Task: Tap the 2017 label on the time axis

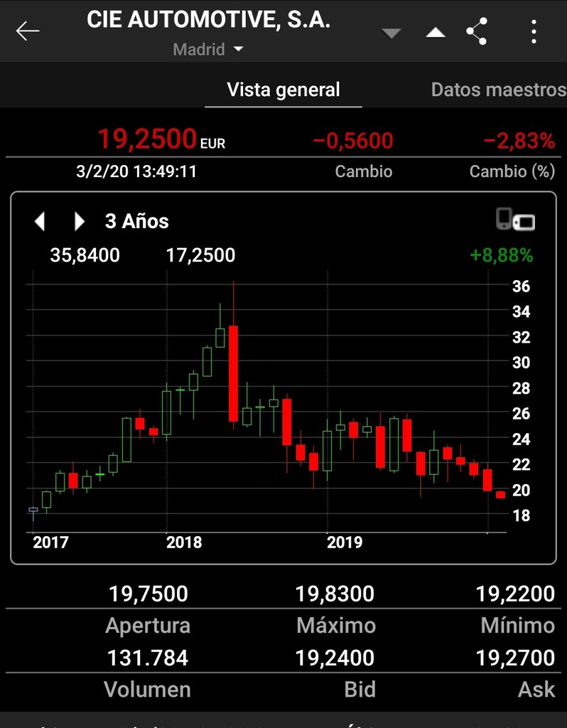Action: pyautogui.click(x=50, y=542)
